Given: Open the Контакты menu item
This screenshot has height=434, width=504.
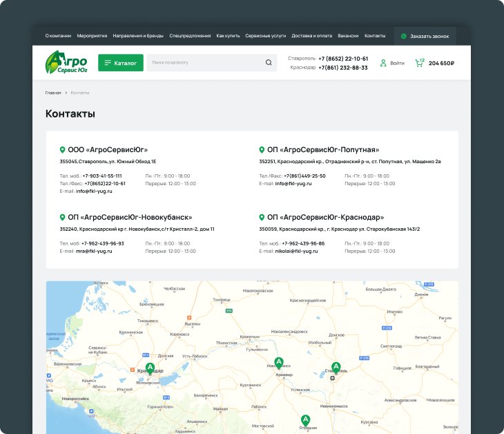Looking at the screenshot, I should [375, 36].
